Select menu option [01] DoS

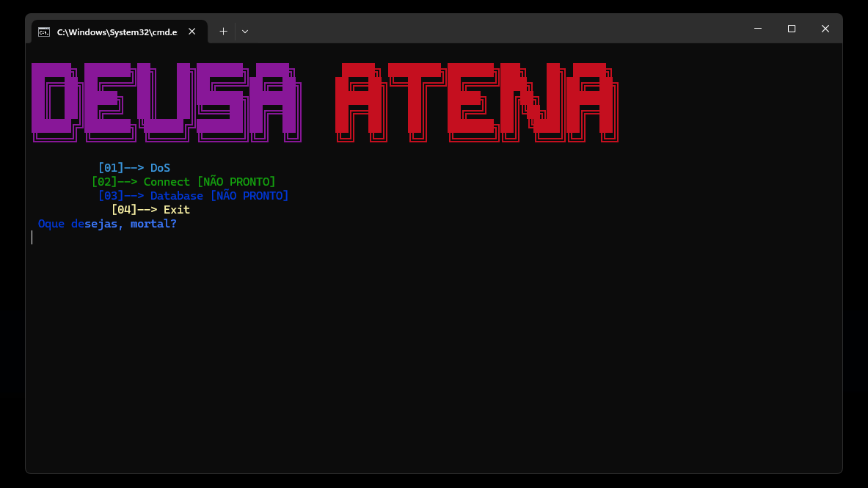134,167
